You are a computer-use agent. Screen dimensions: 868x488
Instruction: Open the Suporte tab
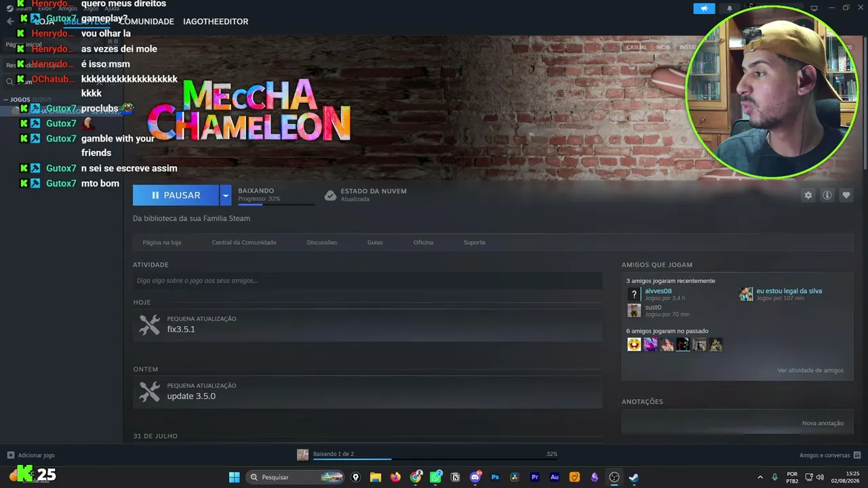tap(475, 242)
